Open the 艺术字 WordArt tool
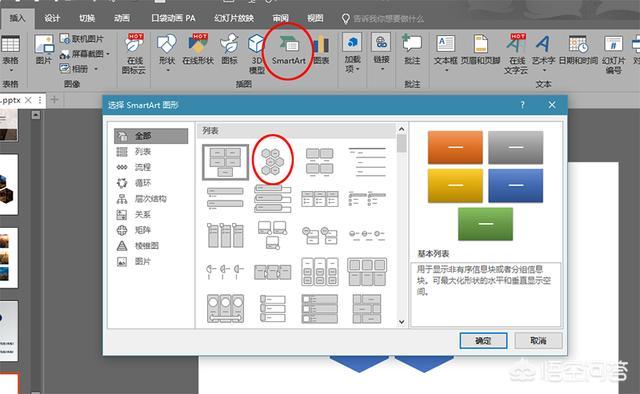The width and height of the screenshot is (640, 394). (x=543, y=51)
